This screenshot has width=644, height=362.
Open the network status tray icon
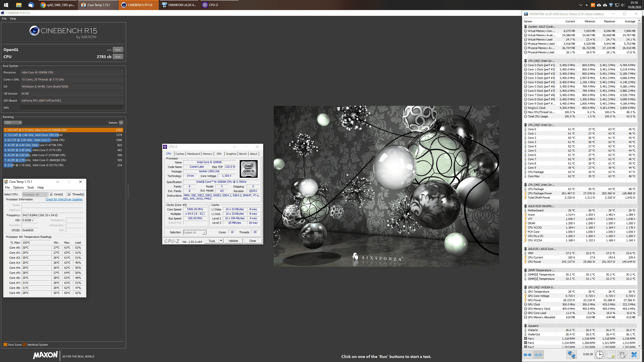[617, 5]
